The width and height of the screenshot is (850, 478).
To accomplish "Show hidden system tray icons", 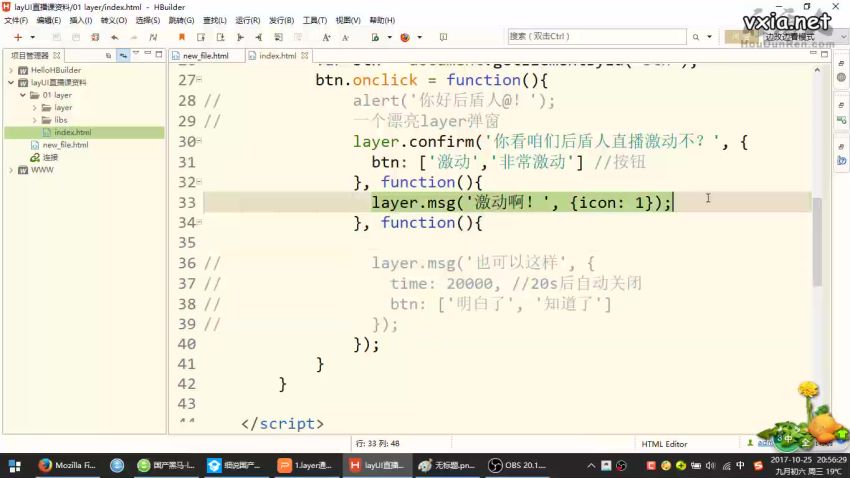I will pyautogui.click(x=591, y=466).
